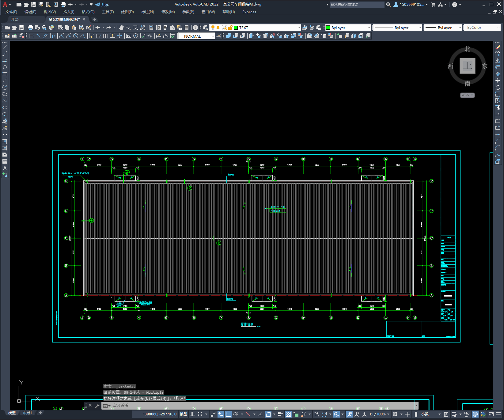Click the Make Object's Layer Current icon
Screen dimensions: 504x420
pos(305,28)
